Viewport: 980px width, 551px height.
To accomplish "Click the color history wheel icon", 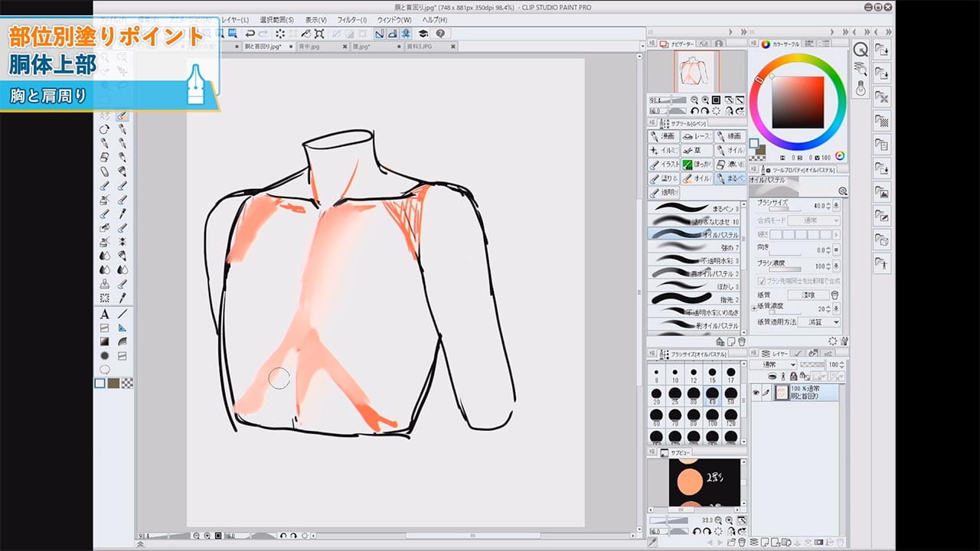I will [x=839, y=155].
